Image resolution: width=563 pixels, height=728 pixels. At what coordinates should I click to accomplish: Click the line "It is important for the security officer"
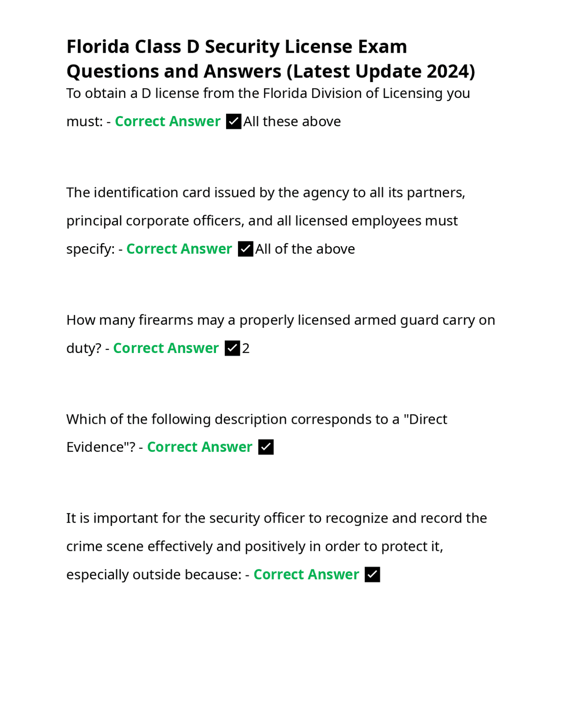pyautogui.click(x=276, y=518)
